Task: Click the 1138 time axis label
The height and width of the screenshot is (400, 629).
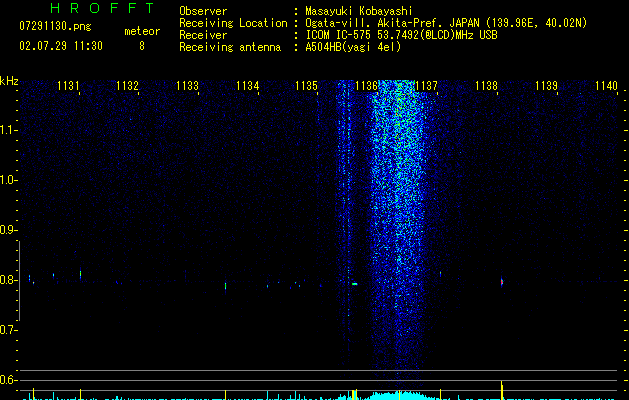Action: coord(486,86)
